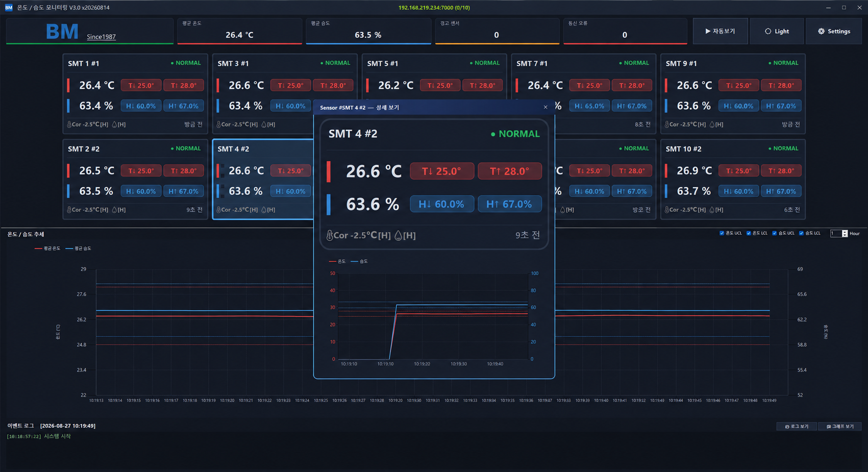Click the H↑ 67.0% upper limit badge on SMT 10 #2
Screen dimensions: 868x472
781,191
